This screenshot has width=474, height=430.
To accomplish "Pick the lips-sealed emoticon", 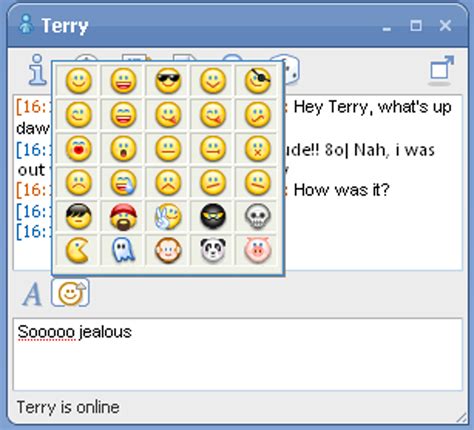I will pos(213,149).
